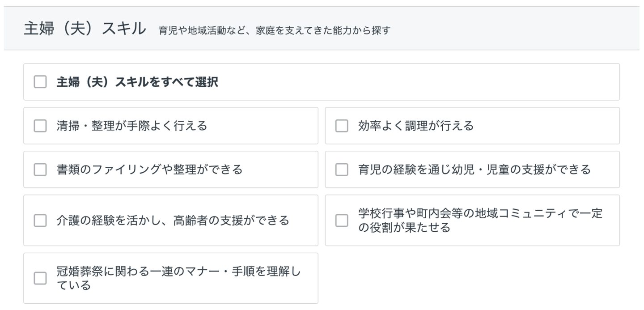This screenshot has width=644, height=310.
Task: Click the bold label text 主婦（夫）スキルをすべて選択
Action: 137,82
